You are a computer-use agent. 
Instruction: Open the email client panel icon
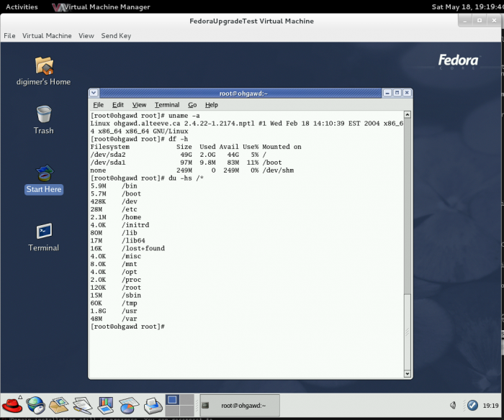point(59,405)
